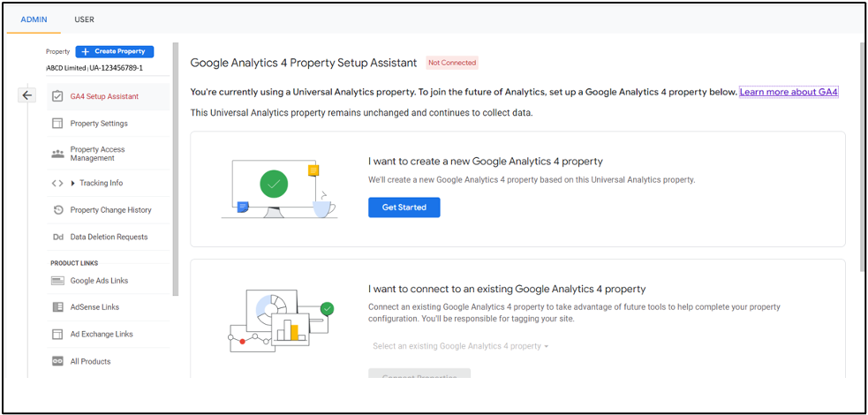This screenshot has width=868, height=415.
Task: Open the Learn more about GA4 link
Action: (x=789, y=92)
